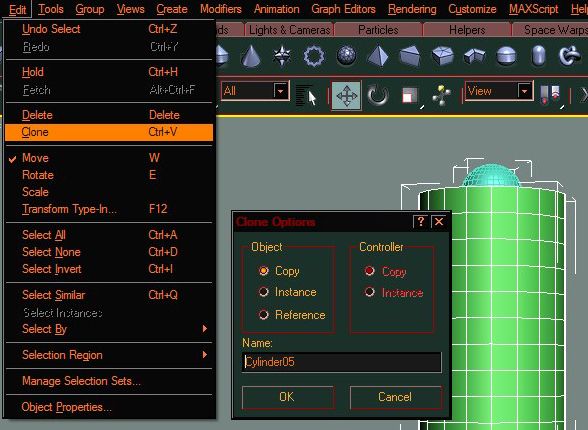588x430 pixels.
Task: Cancel the Clone Options dialog
Action: point(395,397)
